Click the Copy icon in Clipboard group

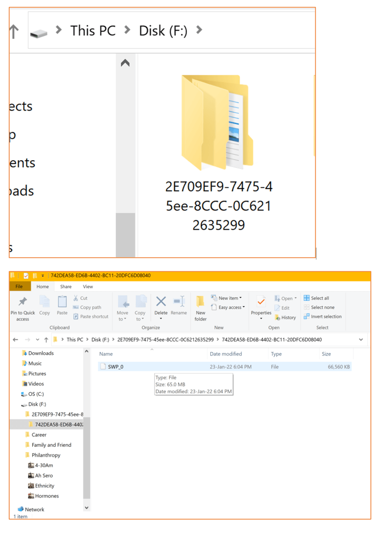tap(45, 306)
